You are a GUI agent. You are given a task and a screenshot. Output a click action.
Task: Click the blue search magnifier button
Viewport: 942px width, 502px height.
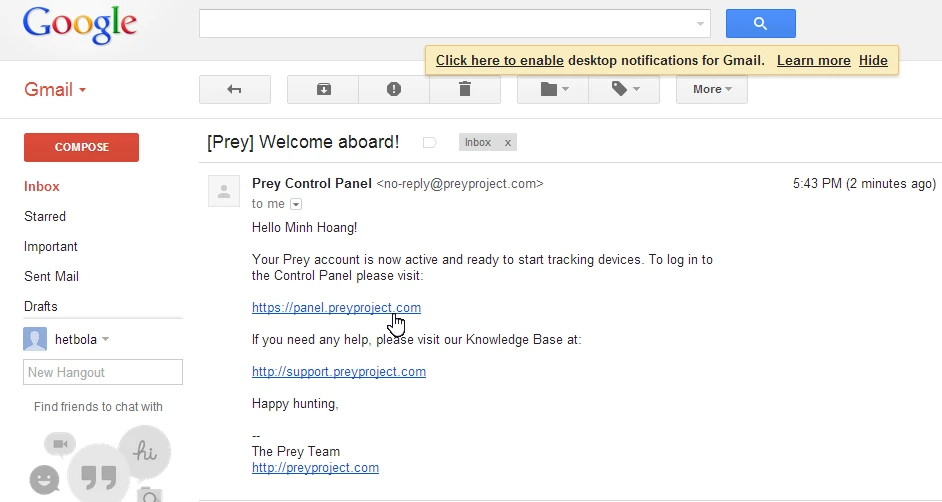760,24
